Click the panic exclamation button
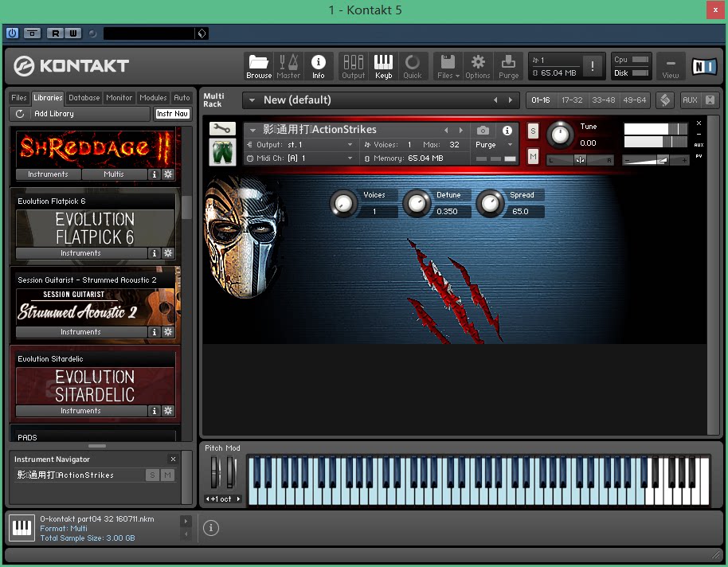728x567 pixels. (593, 66)
